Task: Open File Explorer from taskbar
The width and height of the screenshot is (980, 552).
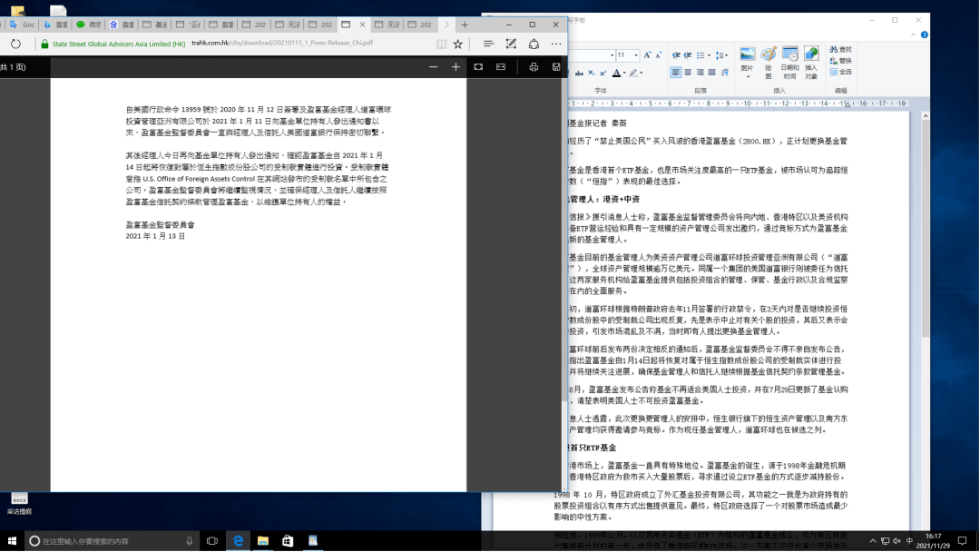Action: [x=262, y=541]
